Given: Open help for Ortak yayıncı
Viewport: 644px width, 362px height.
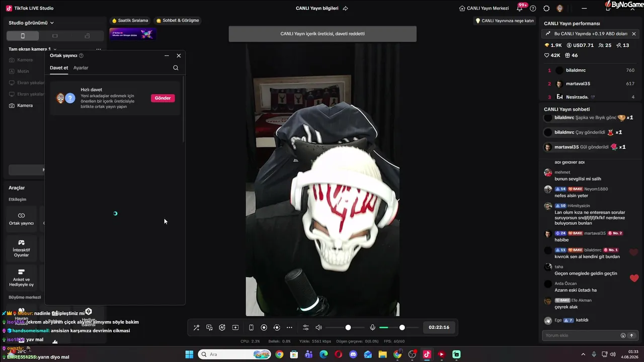Looking at the screenshot, I should click(x=82, y=56).
